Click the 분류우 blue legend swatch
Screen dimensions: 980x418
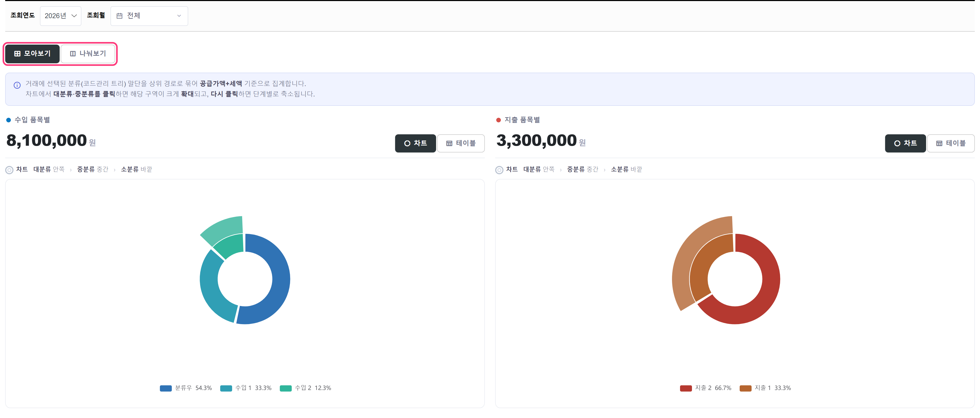pos(166,388)
